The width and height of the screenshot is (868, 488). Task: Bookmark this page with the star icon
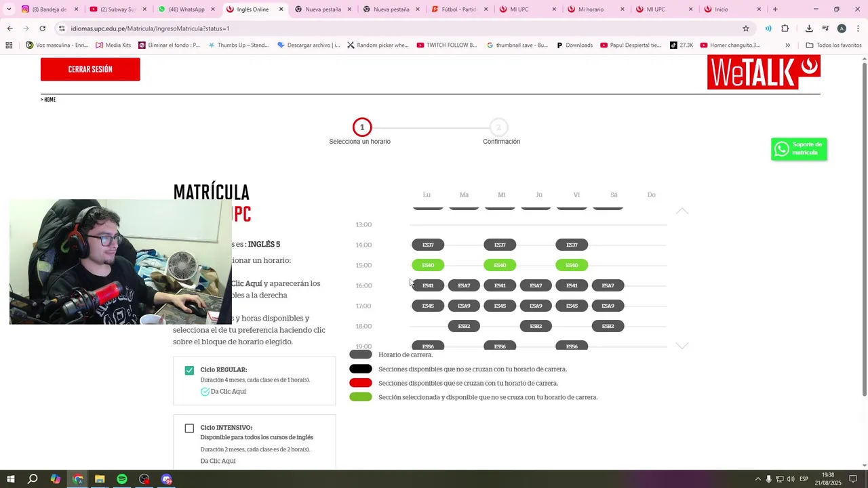point(746,28)
